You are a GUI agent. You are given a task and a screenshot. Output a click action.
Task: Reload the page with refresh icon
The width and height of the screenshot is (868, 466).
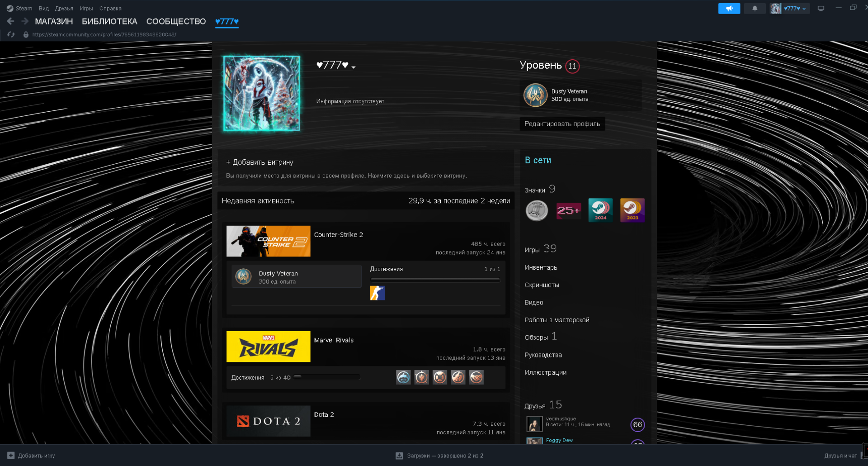point(11,34)
